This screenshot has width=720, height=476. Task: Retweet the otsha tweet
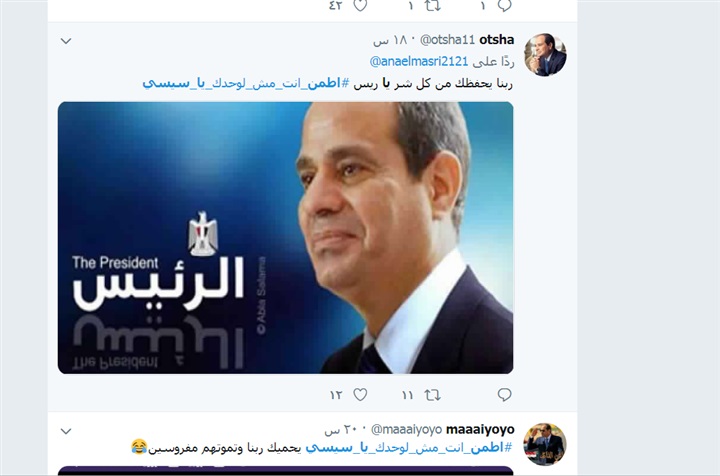432,395
